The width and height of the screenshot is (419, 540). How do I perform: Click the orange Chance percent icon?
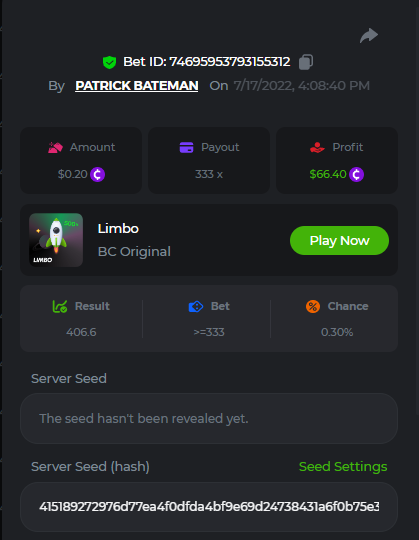point(313,306)
